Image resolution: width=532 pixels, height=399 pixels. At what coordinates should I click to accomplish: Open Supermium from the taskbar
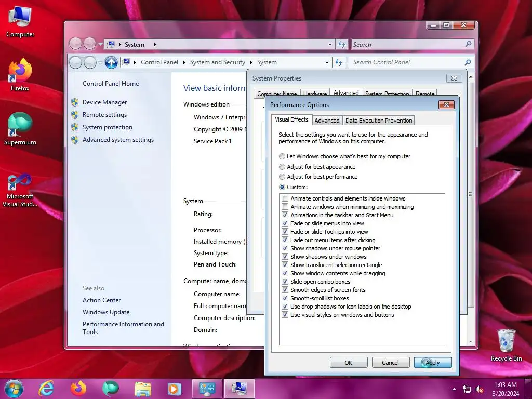click(x=110, y=389)
